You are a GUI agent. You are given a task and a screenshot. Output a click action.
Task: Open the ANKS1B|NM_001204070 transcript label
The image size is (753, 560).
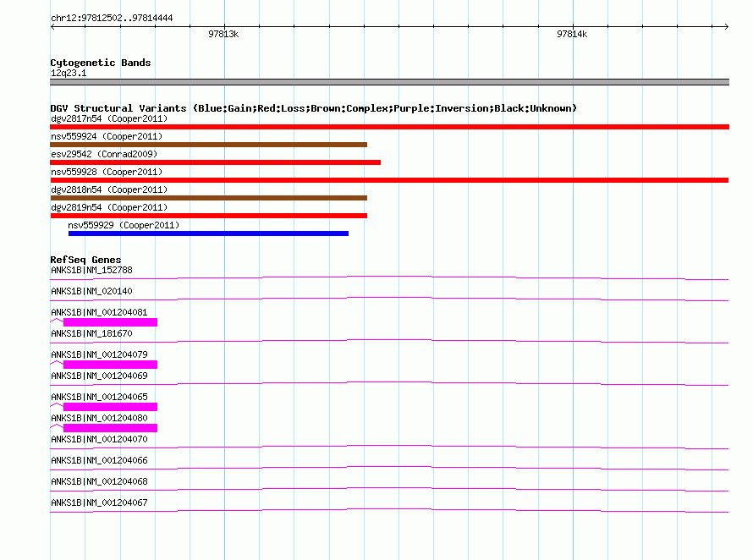pos(99,439)
